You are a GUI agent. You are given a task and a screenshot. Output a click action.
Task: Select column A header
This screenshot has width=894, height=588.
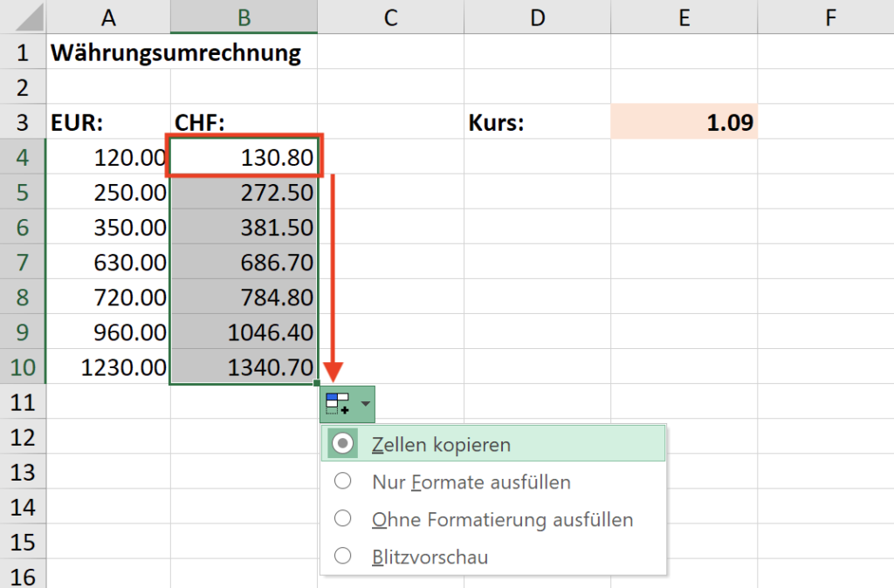click(x=108, y=17)
